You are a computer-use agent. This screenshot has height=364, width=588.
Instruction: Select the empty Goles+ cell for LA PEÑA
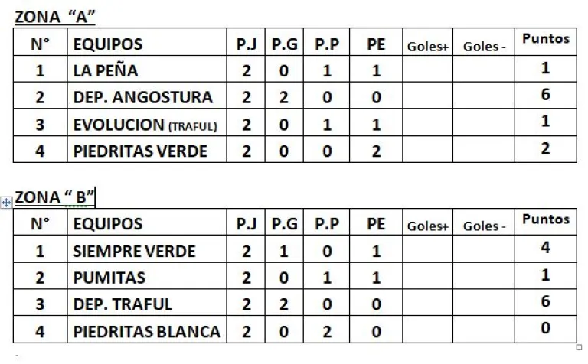[x=428, y=71]
